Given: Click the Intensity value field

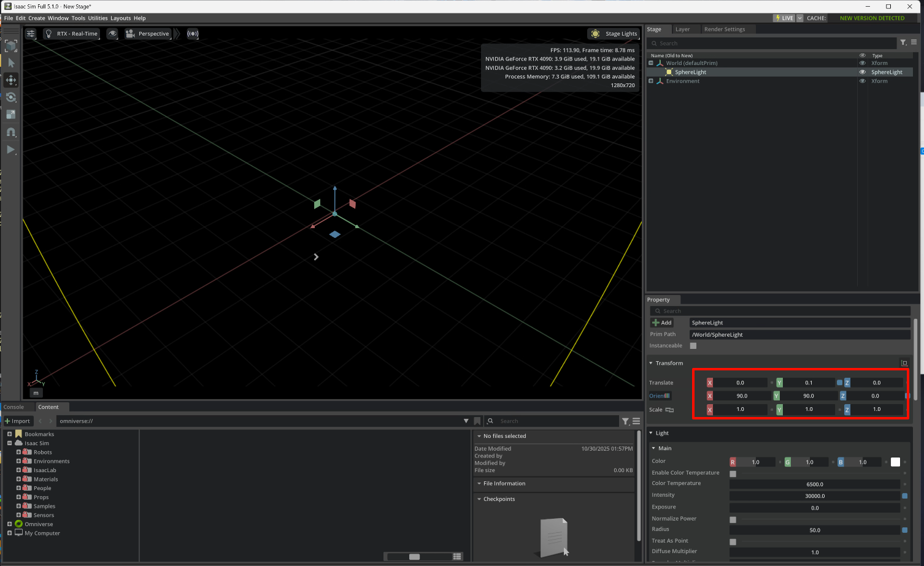Looking at the screenshot, I should click(815, 495).
